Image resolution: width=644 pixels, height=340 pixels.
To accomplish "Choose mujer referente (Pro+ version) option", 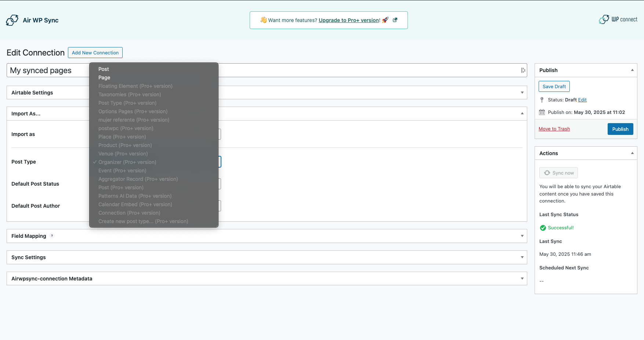I will tap(154, 120).
